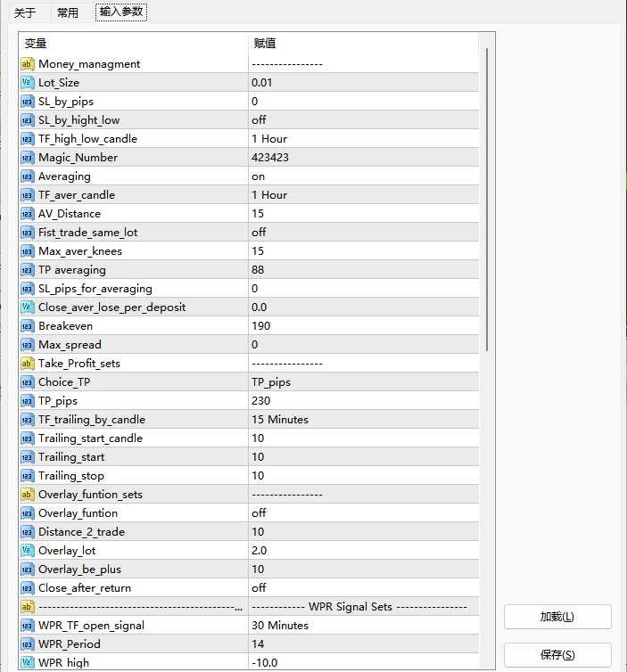Click the Magic_Number integer icon

click(x=27, y=158)
